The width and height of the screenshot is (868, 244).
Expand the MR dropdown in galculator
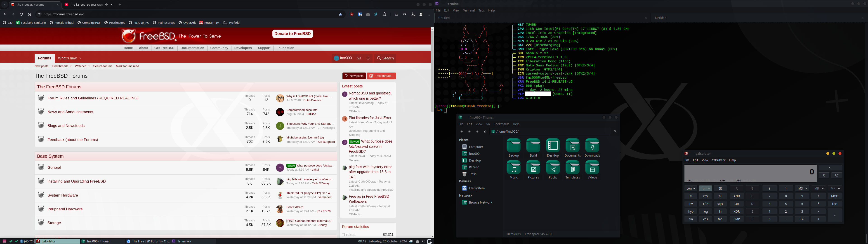(x=818, y=188)
